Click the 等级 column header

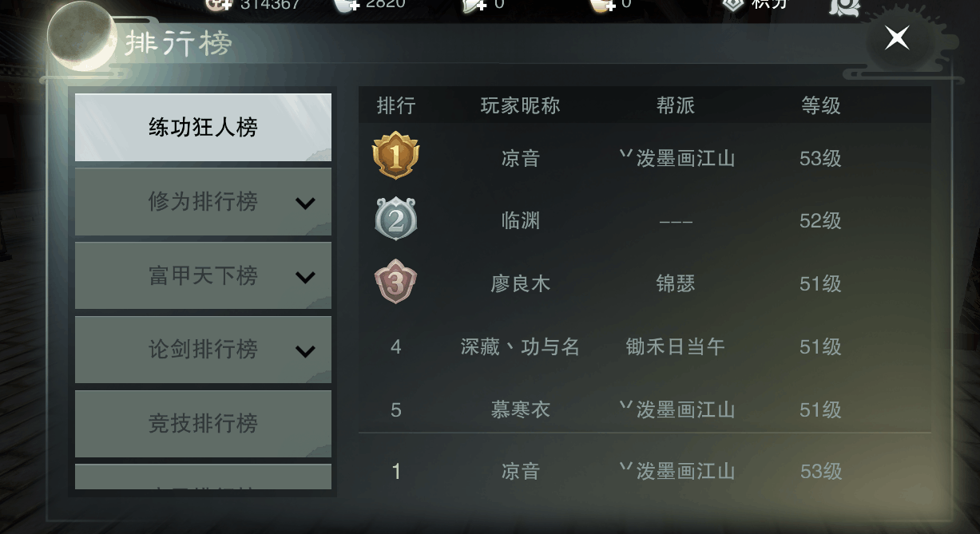point(821,105)
